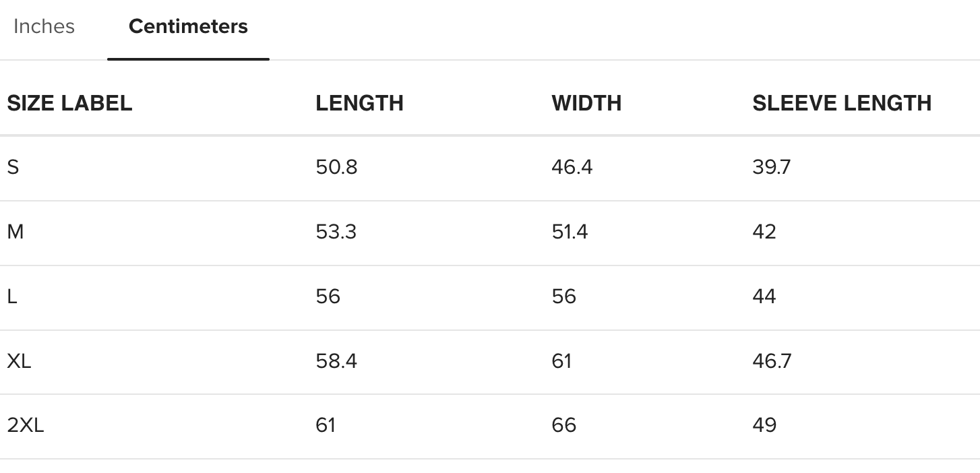Viewport: 980px width, 473px height.
Task: Click the 58.4 length value for XL
Action: tap(336, 361)
